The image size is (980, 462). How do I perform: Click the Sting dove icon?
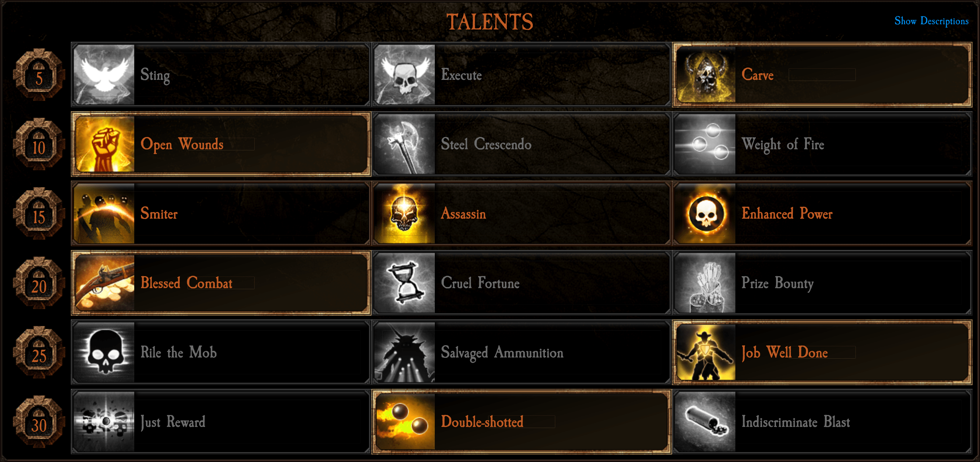[104, 75]
